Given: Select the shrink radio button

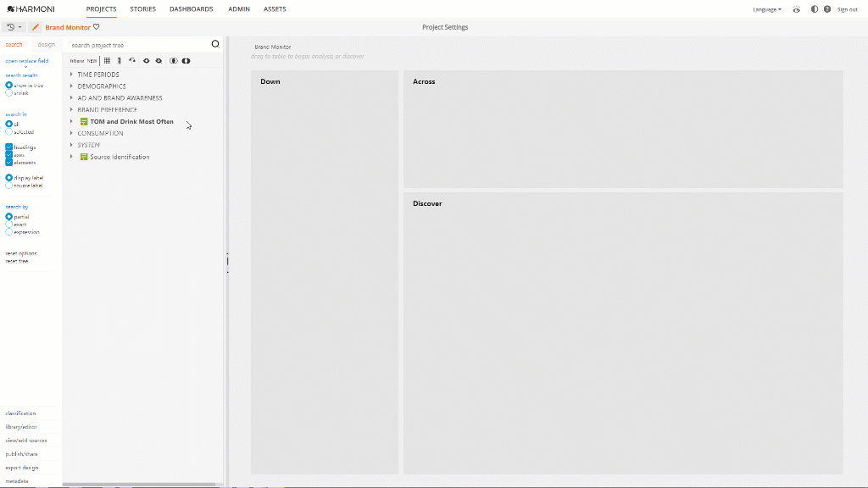Looking at the screenshot, I should tap(8, 93).
